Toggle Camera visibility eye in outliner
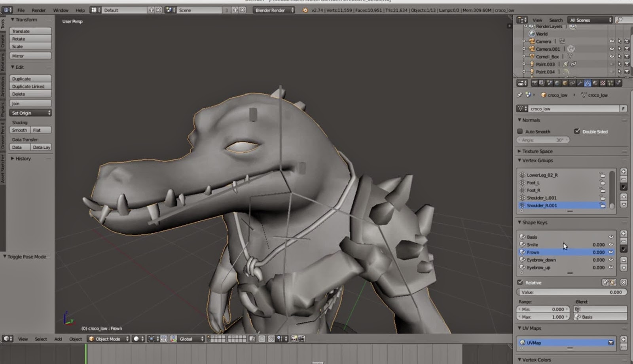The width and height of the screenshot is (633, 364). click(x=612, y=41)
